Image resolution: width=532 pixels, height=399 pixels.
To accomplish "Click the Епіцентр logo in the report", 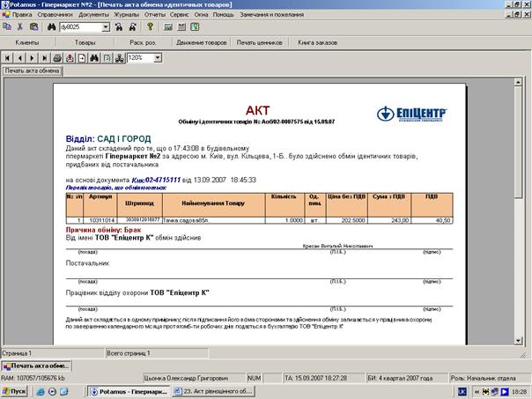I will [x=411, y=114].
